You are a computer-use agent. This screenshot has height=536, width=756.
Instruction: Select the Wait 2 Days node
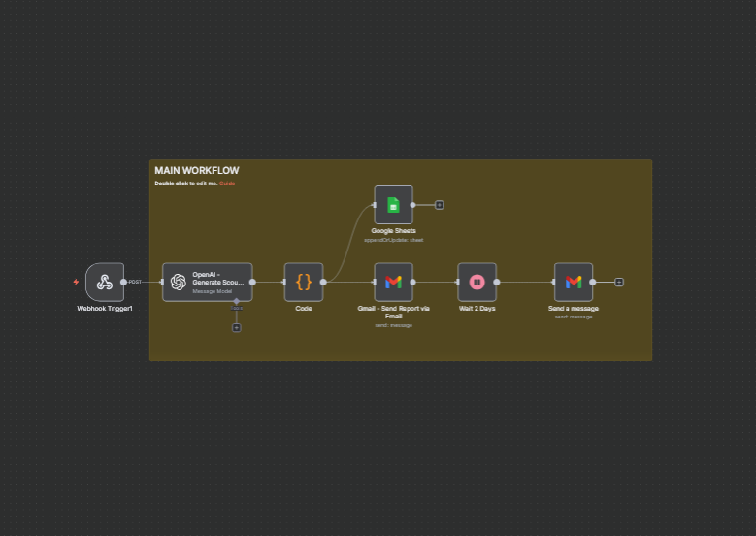(x=477, y=282)
